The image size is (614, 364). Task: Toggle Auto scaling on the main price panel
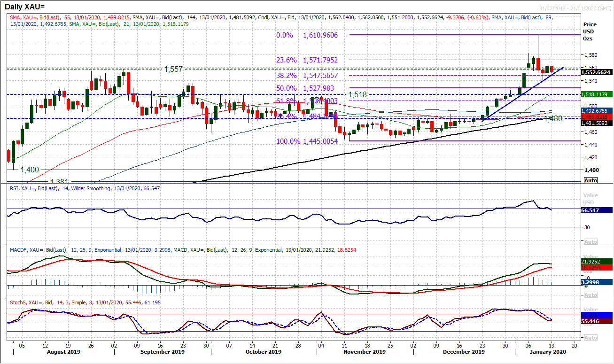click(591, 180)
